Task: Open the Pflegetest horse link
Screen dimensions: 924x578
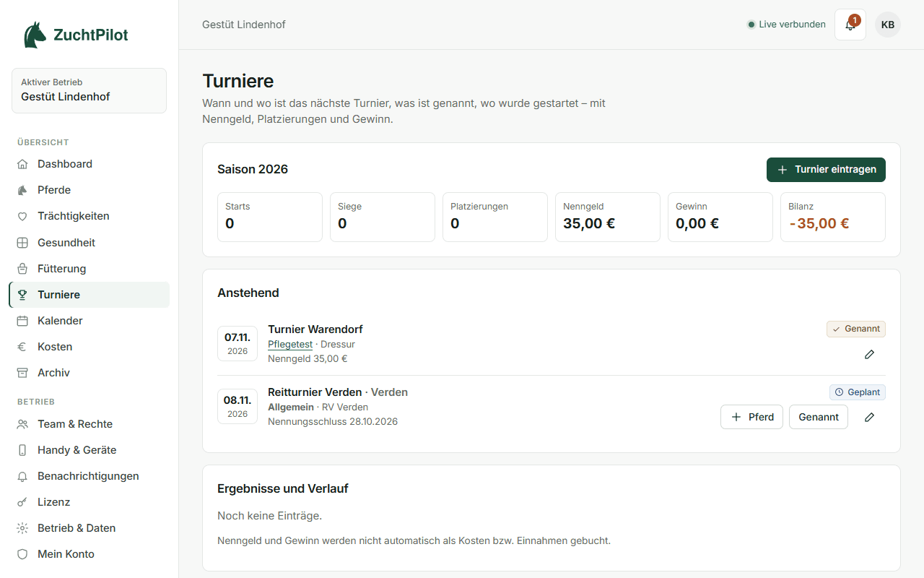Action: click(290, 345)
